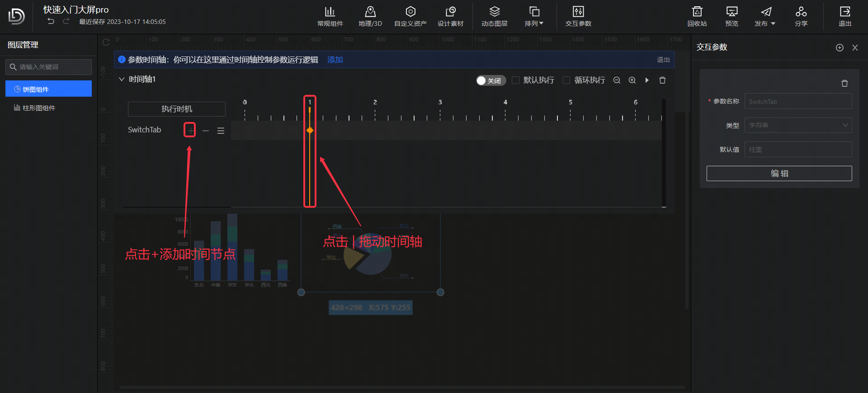This screenshot has height=393, width=868.
Task: Open the 发布 publish dropdown
Action: click(x=765, y=16)
